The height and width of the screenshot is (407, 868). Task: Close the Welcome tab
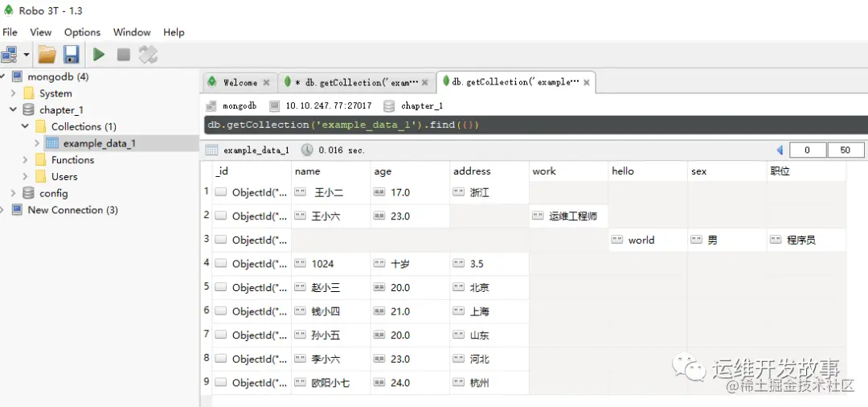[266, 83]
